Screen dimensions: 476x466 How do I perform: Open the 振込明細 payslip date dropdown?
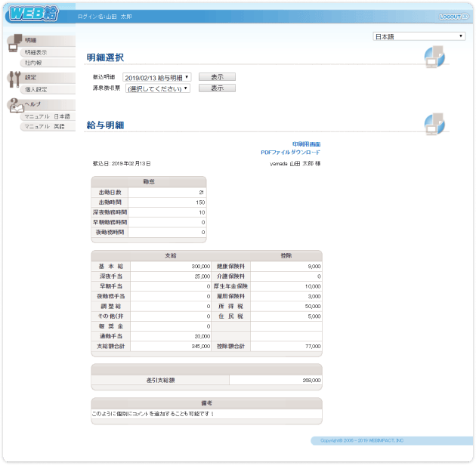156,77
